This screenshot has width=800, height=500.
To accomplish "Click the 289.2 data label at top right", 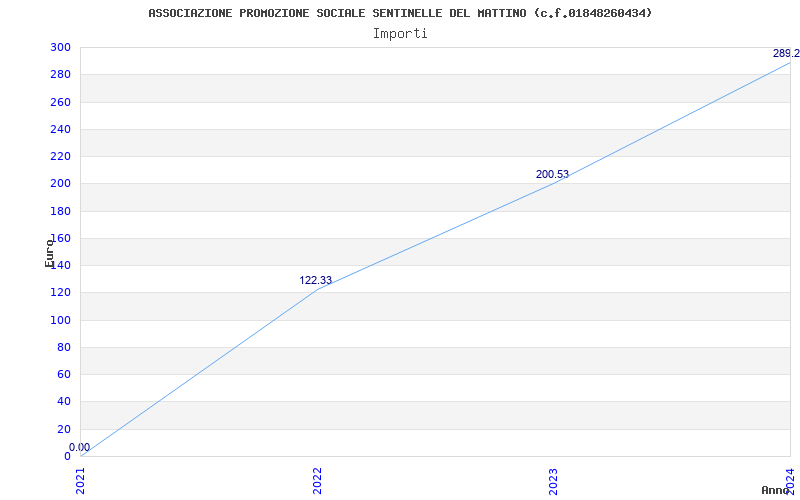I will tap(786, 53).
